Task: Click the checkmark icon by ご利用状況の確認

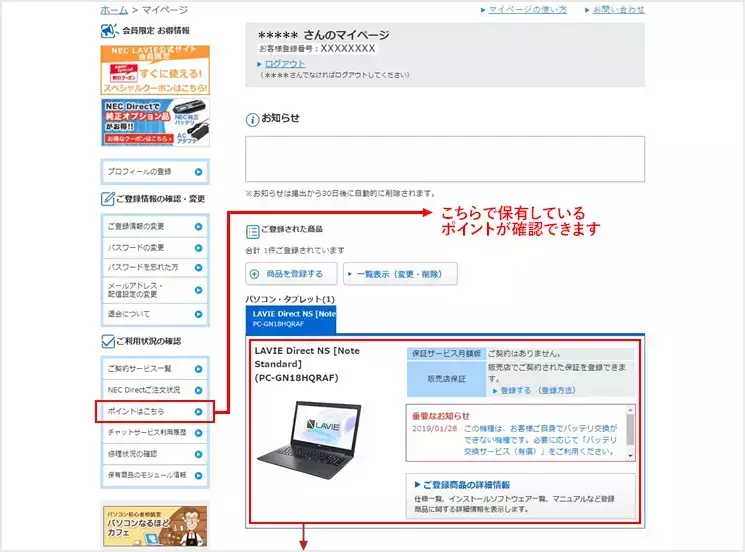Action: pos(107,341)
